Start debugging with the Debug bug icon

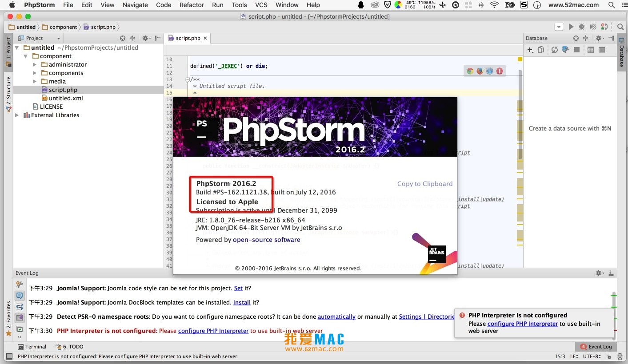582,27
